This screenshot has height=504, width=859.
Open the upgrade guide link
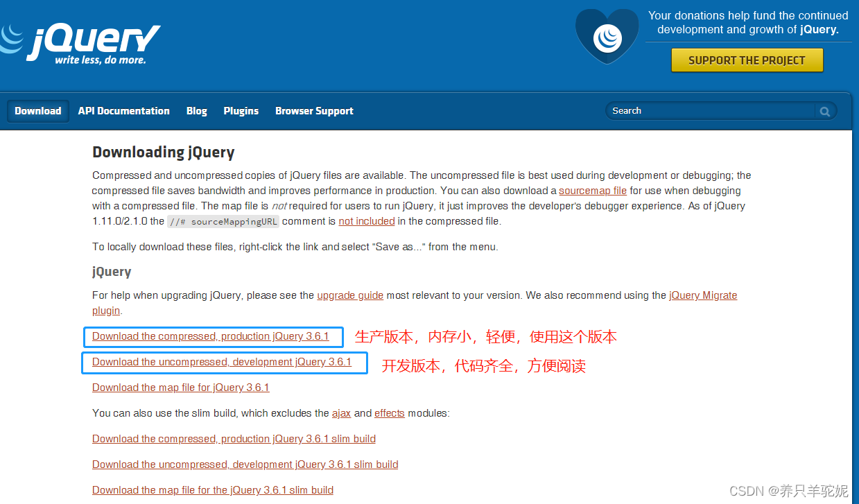[350, 295]
